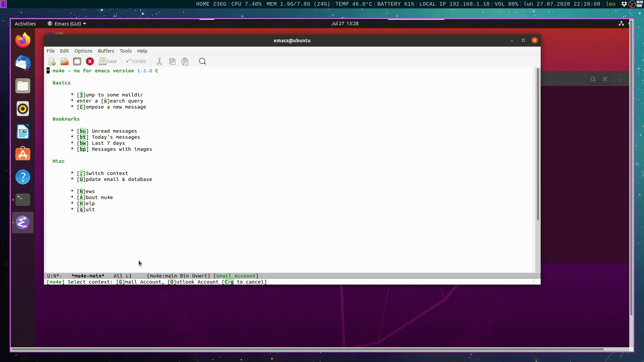Image resolution: width=644 pixels, height=362 pixels.
Task: Click the Dropbox tray icon in outer bar
Action: click(x=624, y=4)
